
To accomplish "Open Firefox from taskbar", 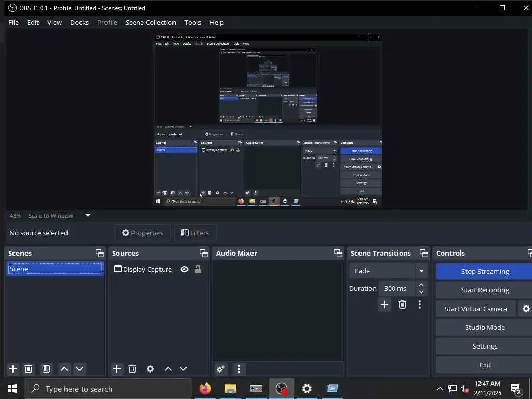I will click(205, 389).
